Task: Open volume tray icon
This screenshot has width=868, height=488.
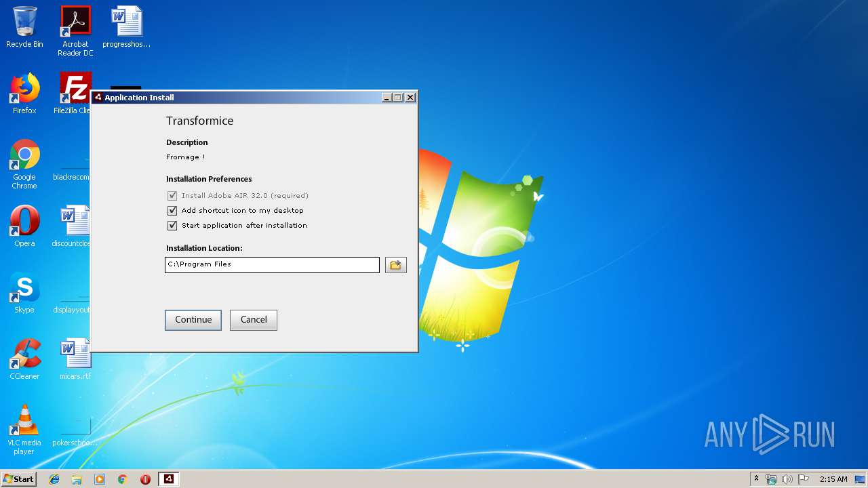Action: (x=787, y=479)
